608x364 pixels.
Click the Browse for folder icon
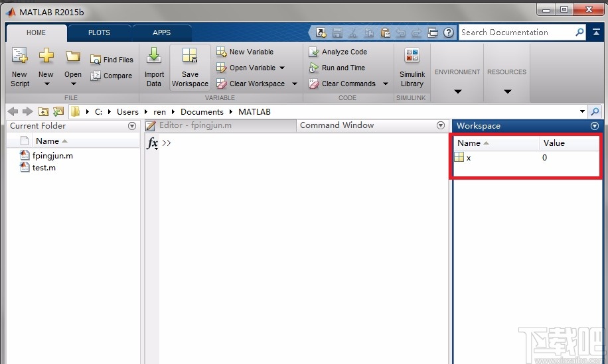click(58, 112)
